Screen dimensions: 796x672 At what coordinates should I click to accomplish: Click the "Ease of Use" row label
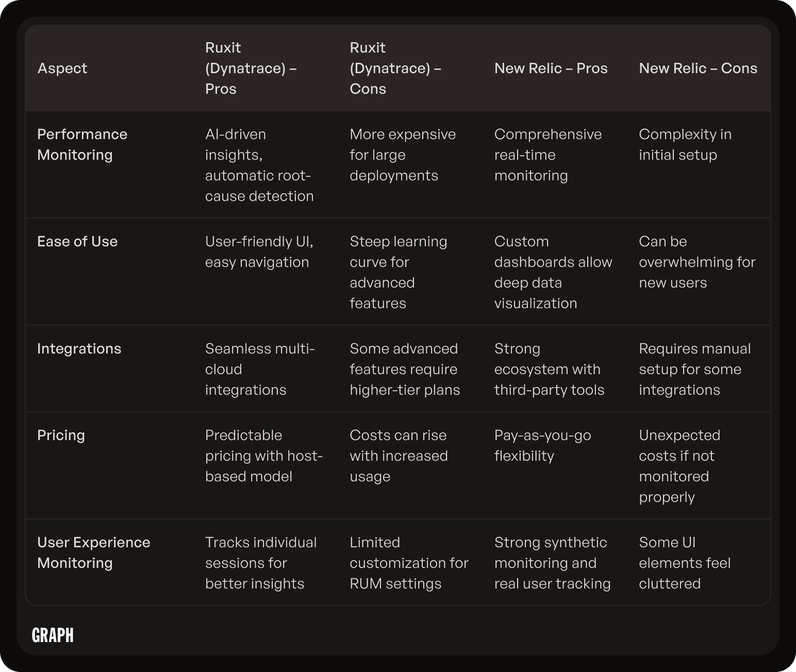(77, 241)
